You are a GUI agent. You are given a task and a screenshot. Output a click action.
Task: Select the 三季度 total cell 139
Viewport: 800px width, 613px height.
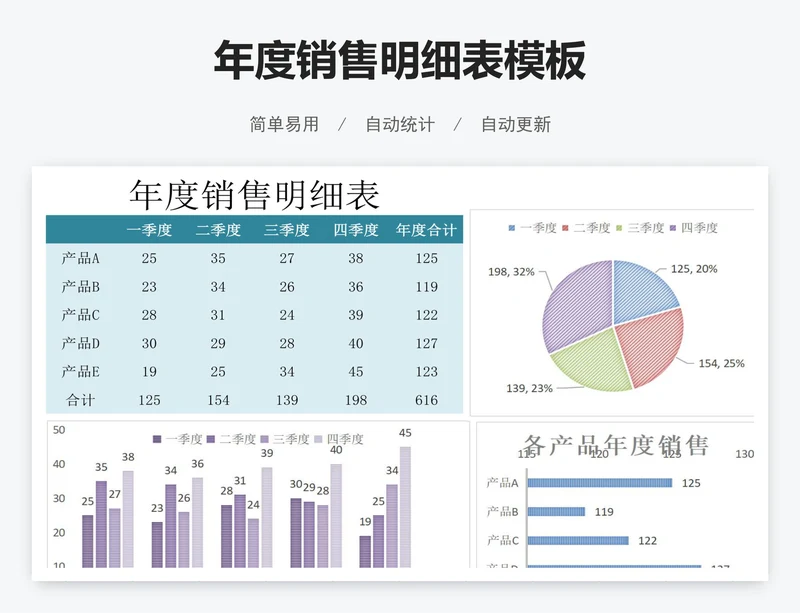click(287, 400)
